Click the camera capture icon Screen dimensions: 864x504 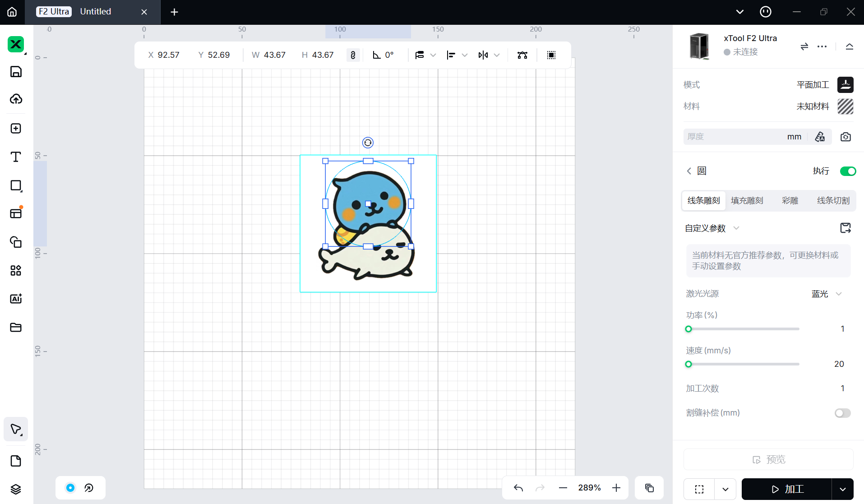(x=846, y=137)
